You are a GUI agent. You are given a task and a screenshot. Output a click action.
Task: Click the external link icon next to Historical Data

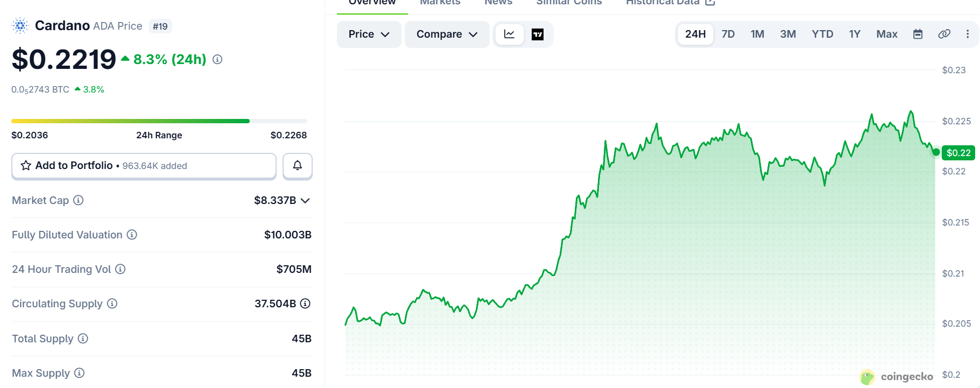click(710, 2)
